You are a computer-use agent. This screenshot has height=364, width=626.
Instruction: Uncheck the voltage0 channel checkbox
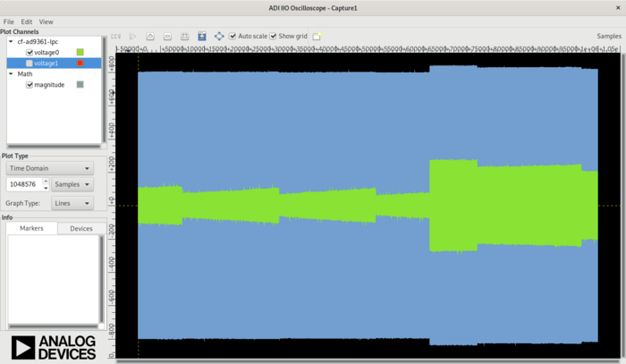click(x=30, y=52)
